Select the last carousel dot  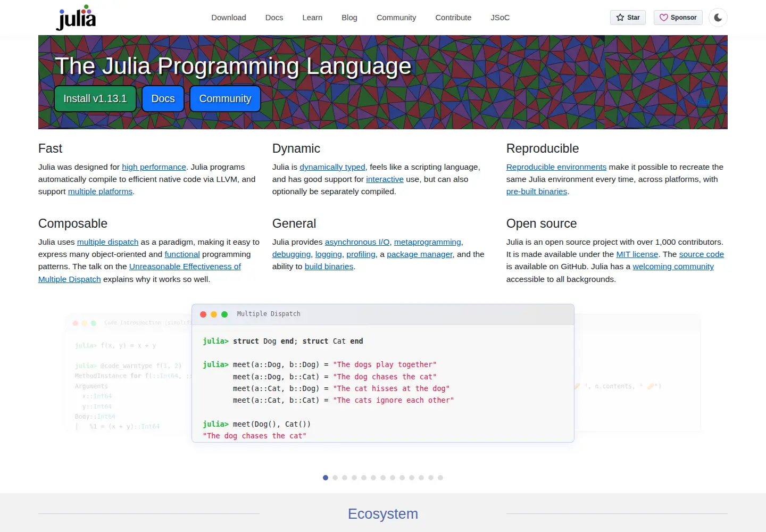point(440,478)
